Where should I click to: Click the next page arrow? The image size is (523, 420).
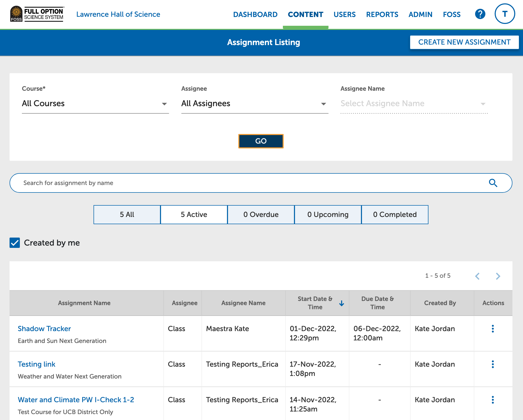pyautogui.click(x=498, y=276)
